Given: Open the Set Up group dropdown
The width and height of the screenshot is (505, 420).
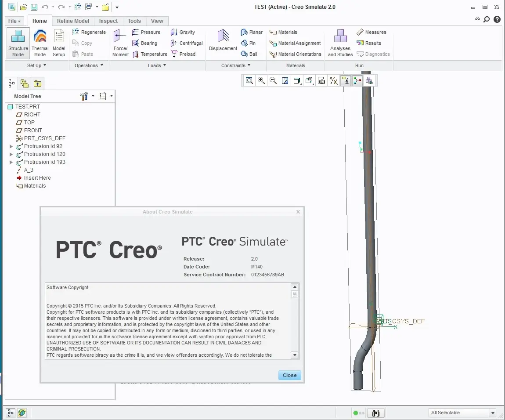Looking at the screenshot, I should click(x=37, y=65).
